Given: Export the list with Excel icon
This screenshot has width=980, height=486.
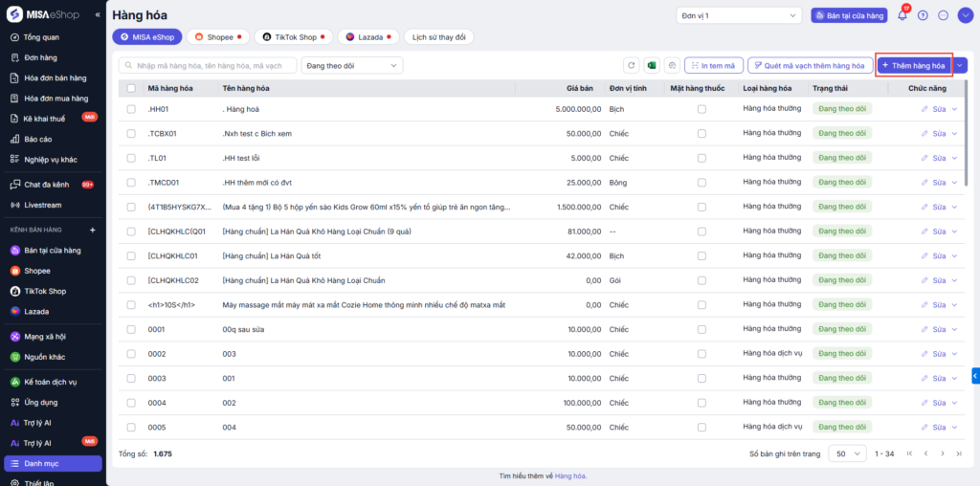Looking at the screenshot, I should click(x=652, y=65).
